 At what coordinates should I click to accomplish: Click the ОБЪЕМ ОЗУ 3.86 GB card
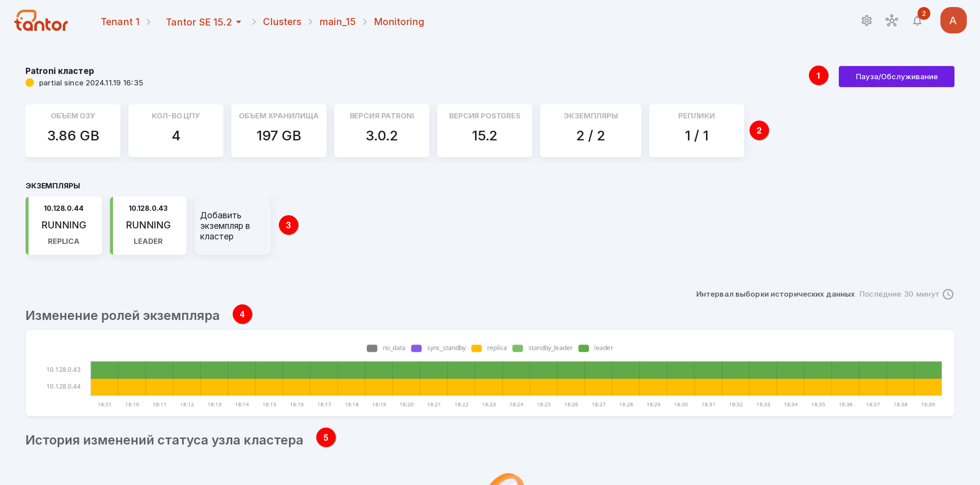[73, 130]
